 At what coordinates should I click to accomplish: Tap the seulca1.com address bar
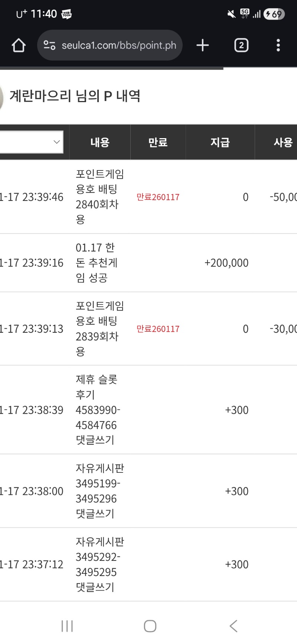point(119,45)
